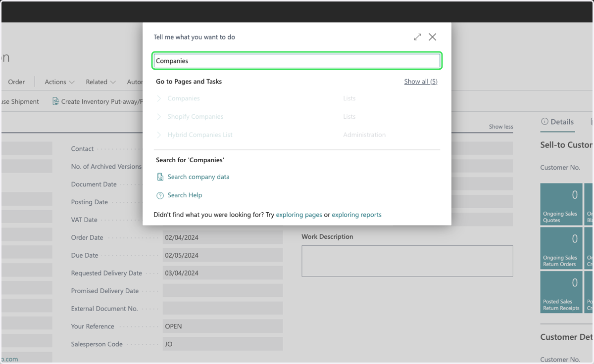
Task: Click the Order Date field
Action: coord(223,237)
